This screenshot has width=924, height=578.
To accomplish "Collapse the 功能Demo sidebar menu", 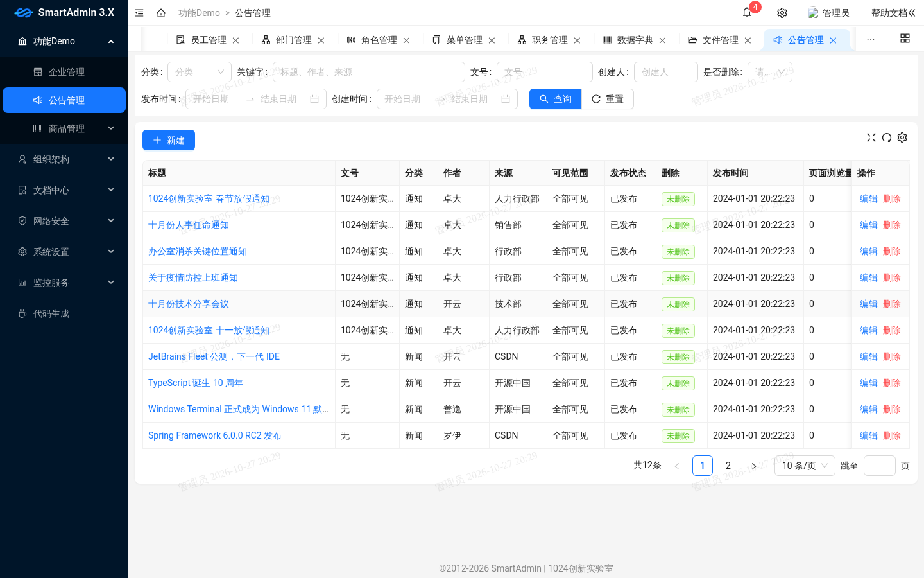I will (x=64, y=41).
